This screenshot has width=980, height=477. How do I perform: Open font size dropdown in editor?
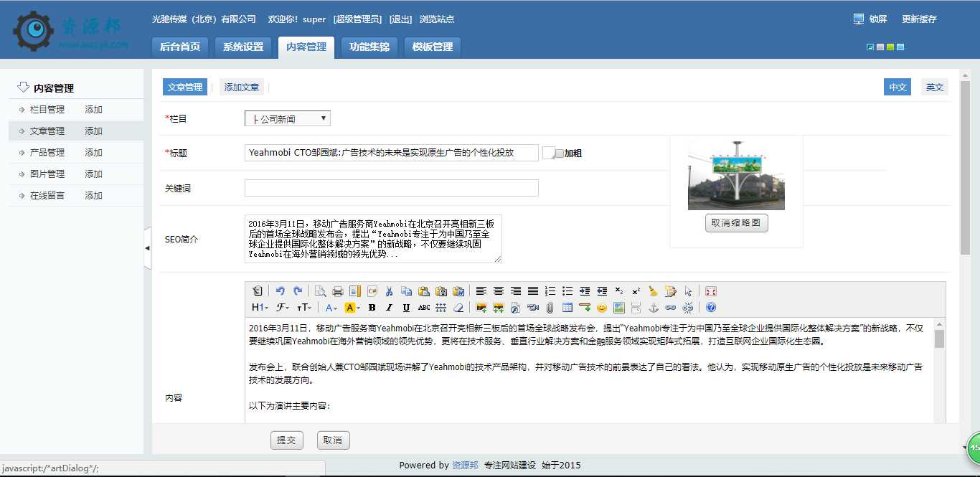pyautogui.click(x=304, y=308)
